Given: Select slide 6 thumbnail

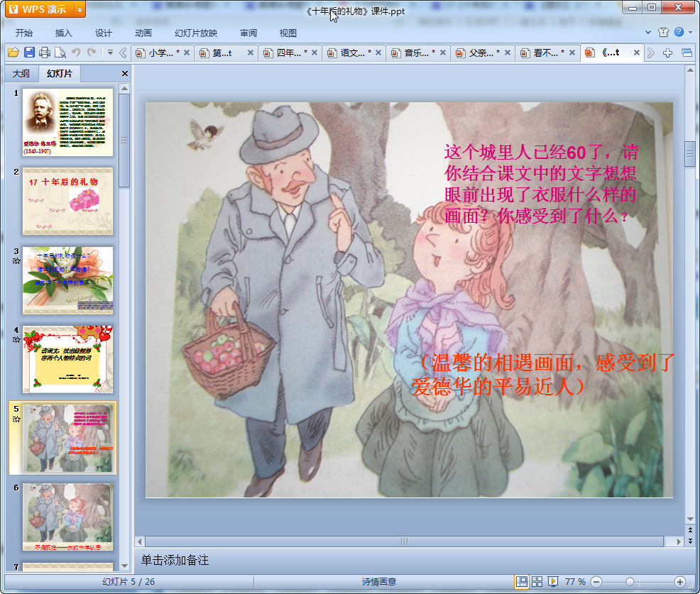Looking at the screenshot, I should tap(68, 517).
